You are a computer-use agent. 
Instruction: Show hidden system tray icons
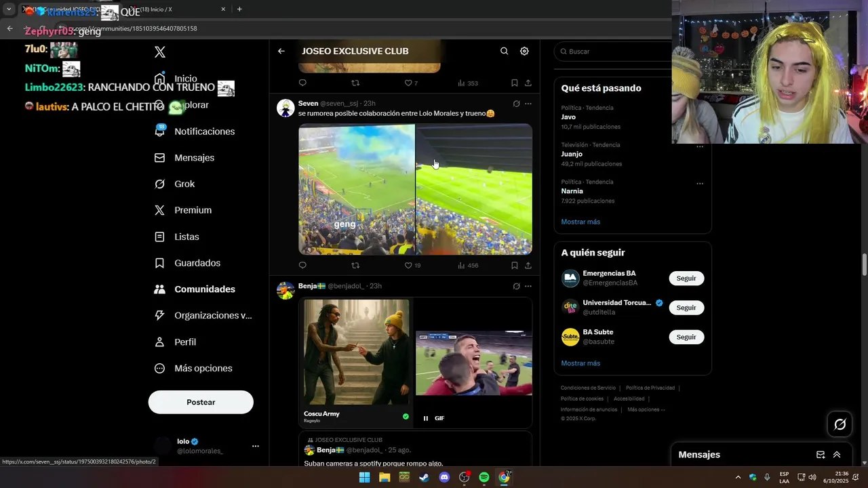click(738, 477)
